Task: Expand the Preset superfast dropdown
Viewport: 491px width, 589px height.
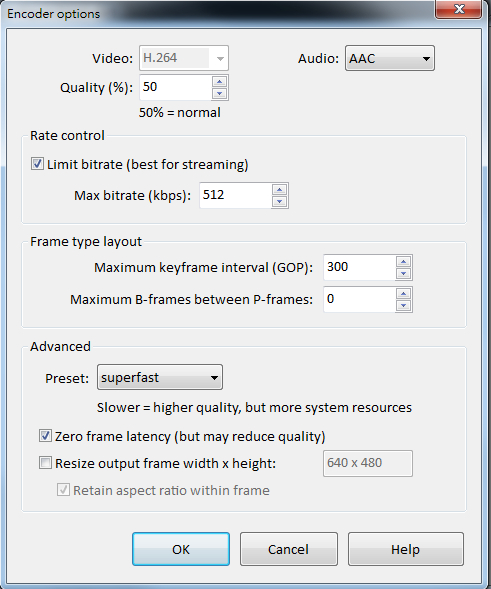Action: (160, 377)
